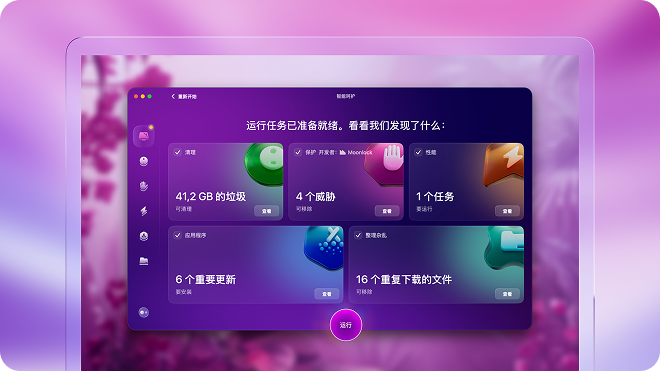
Task: Open the Assistant icon at sidebar bottom
Action: click(144, 312)
